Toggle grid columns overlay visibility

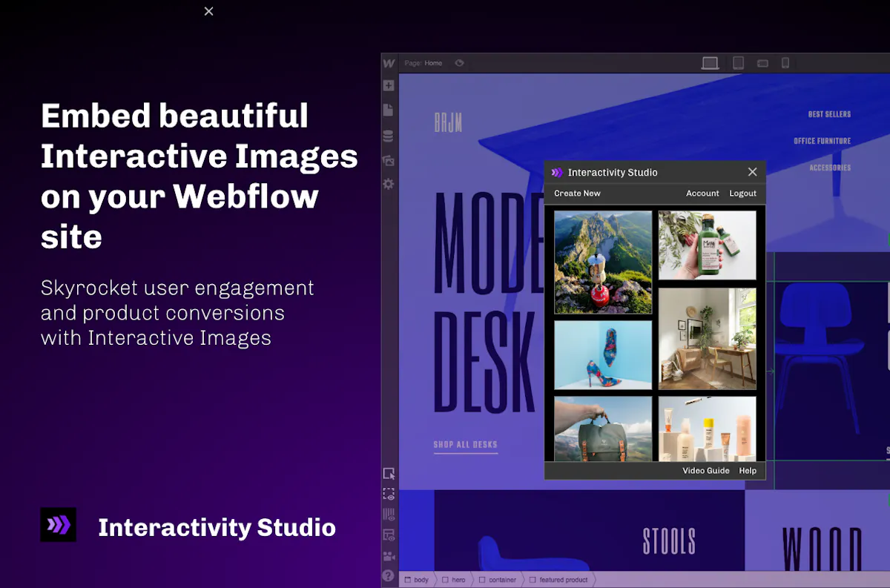[389, 515]
